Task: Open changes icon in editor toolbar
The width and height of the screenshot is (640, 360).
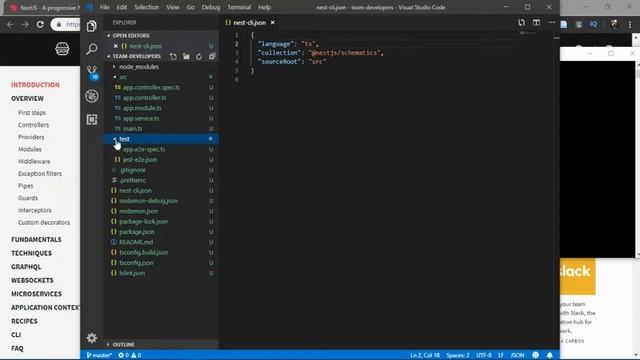Action: [521, 22]
